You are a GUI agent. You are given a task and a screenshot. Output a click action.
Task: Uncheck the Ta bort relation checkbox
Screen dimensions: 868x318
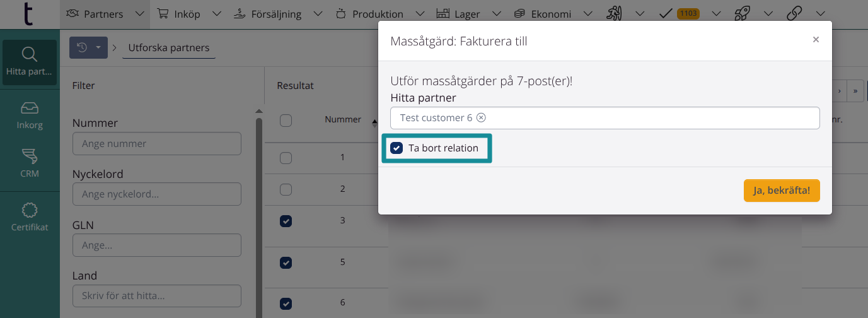[396, 148]
